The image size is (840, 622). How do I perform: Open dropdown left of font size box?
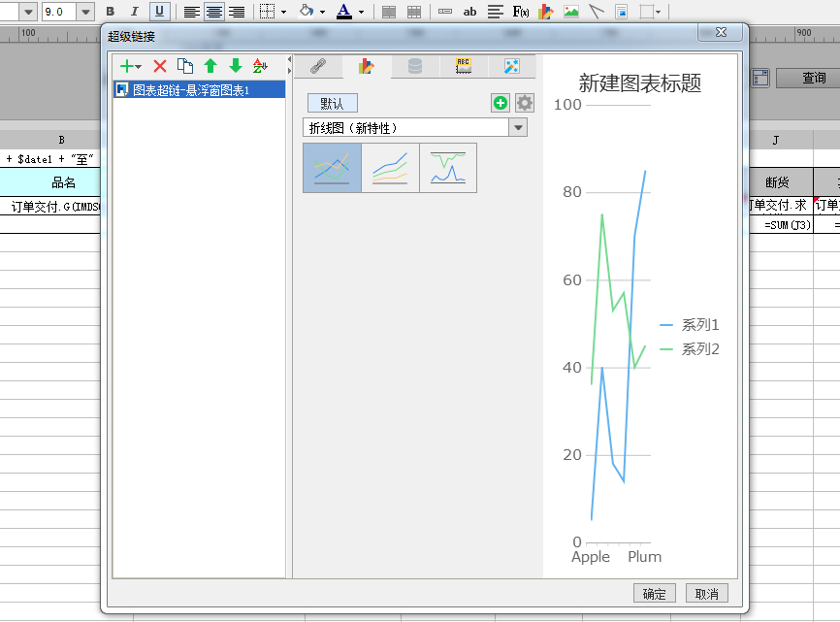click(28, 12)
